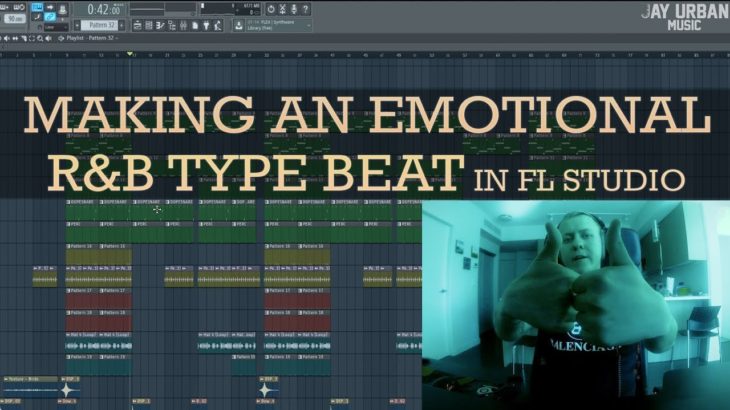This screenshot has width=730, height=410.
Task: Click the microphone one-click recording icon
Action: (x=293, y=9)
